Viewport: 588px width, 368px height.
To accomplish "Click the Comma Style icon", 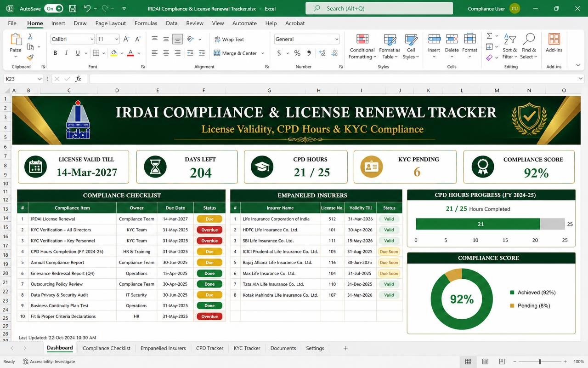I will (x=309, y=53).
